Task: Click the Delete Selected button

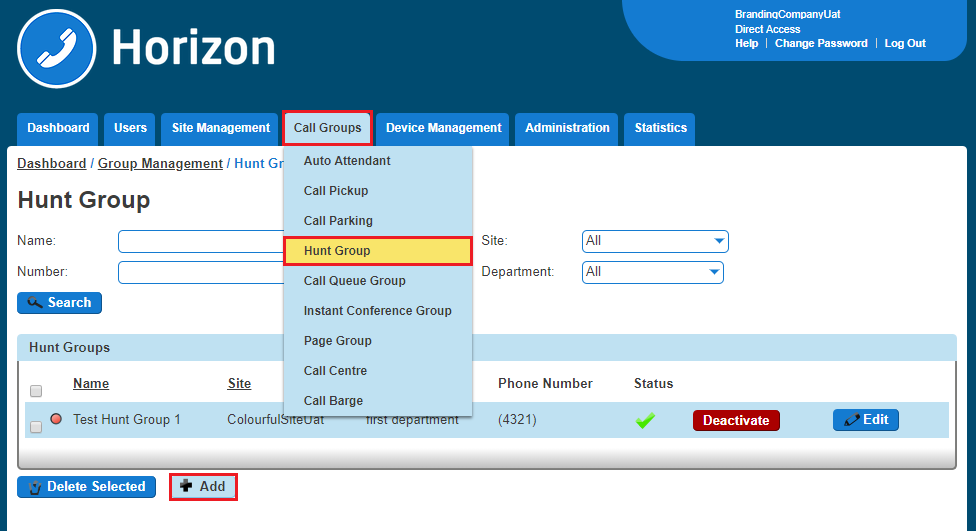Action: 87,487
